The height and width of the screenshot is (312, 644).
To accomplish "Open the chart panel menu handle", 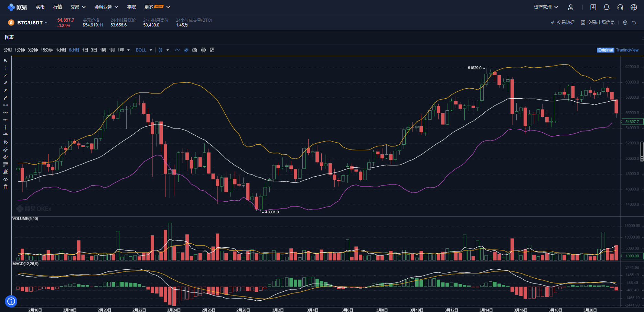I will tap(643, 37).
